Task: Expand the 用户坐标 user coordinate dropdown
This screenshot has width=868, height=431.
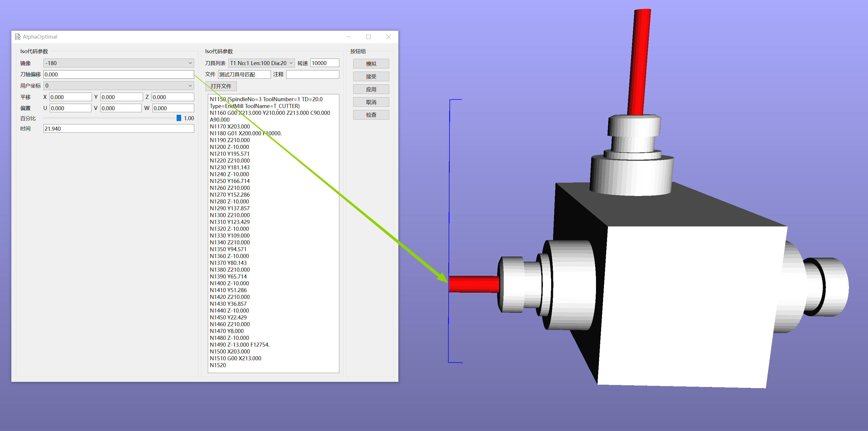Action: (x=118, y=86)
